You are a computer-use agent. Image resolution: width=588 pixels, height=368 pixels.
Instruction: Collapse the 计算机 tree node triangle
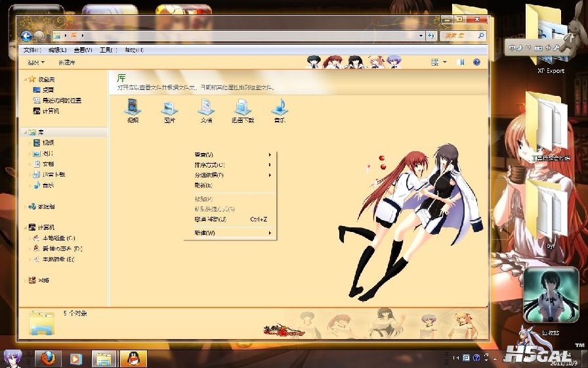click(26, 227)
